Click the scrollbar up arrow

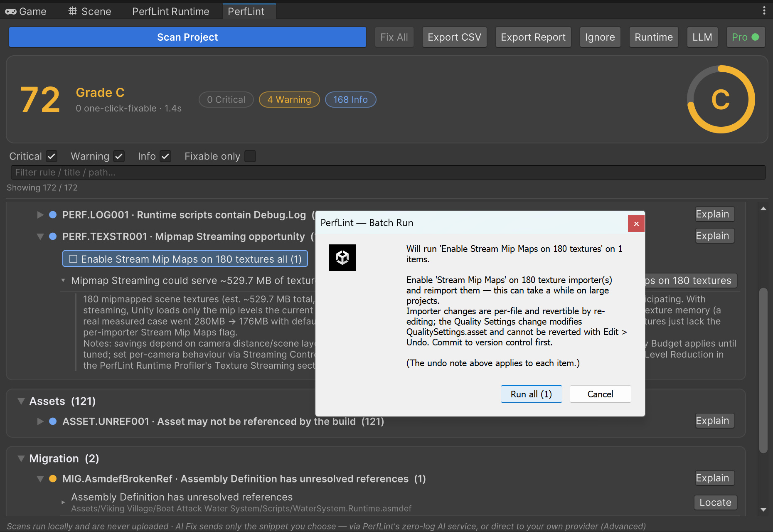[x=763, y=209]
